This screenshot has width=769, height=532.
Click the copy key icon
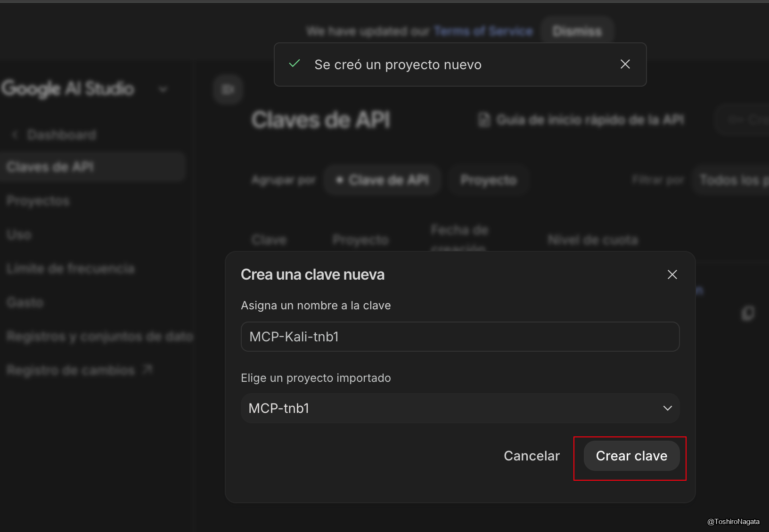(748, 314)
